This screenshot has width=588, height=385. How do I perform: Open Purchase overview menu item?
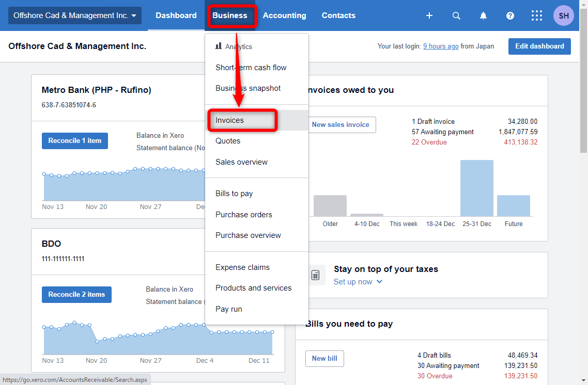click(256, 235)
